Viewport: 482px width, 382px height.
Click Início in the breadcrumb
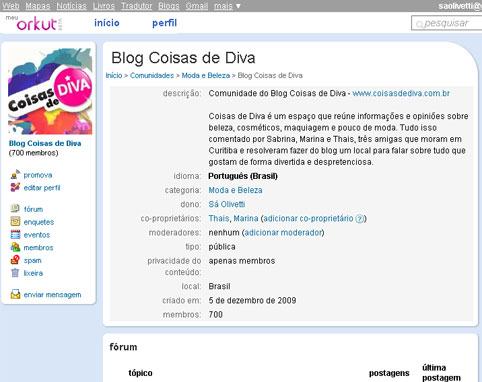[114, 75]
